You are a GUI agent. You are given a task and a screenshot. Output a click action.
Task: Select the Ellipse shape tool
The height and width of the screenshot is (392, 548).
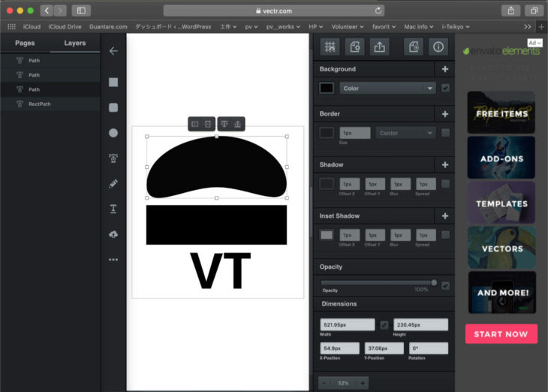(x=113, y=133)
